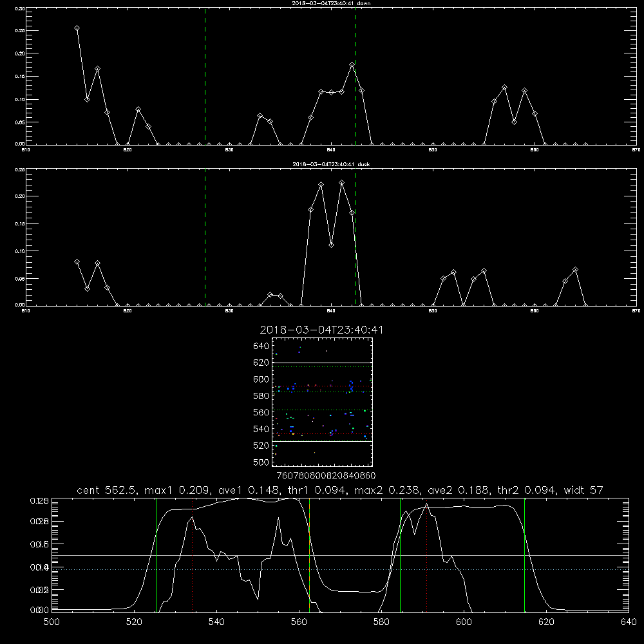This screenshot has width=644, height=644.
Task: Click the dawn peak diamond near 842
Action: [352, 65]
